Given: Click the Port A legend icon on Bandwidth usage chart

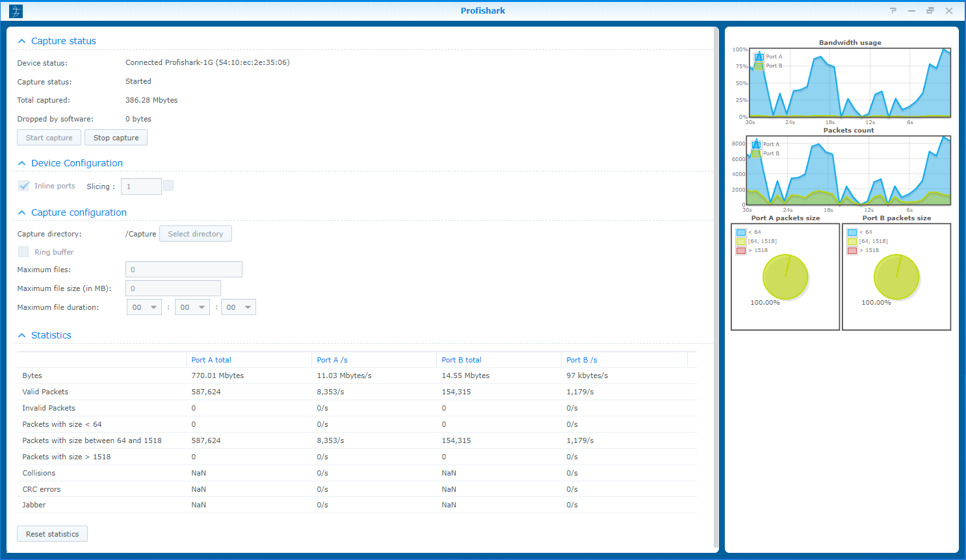Looking at the screenshot, I should [759, 57].
